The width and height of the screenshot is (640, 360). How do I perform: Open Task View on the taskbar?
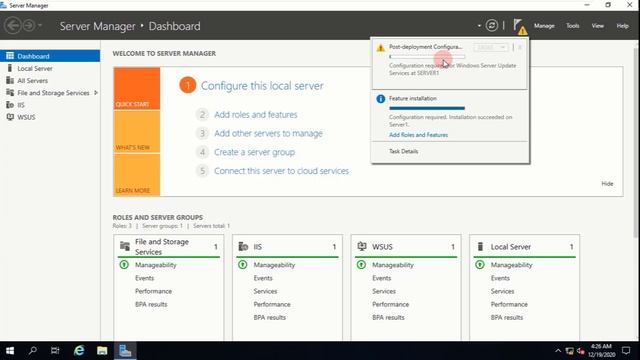pyautogui.click(x=55, y=351)
